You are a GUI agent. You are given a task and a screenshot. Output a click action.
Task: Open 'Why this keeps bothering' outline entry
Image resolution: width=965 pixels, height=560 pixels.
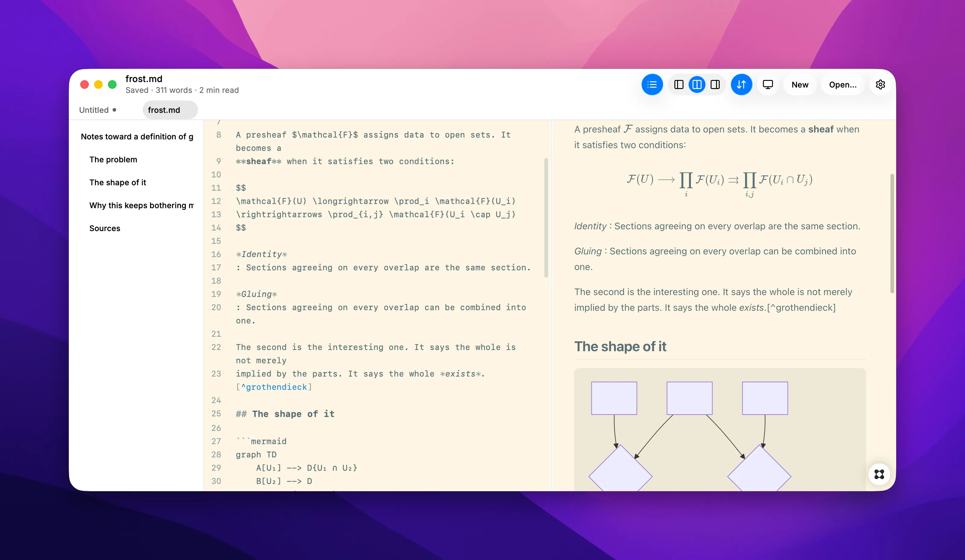[141, 205]
